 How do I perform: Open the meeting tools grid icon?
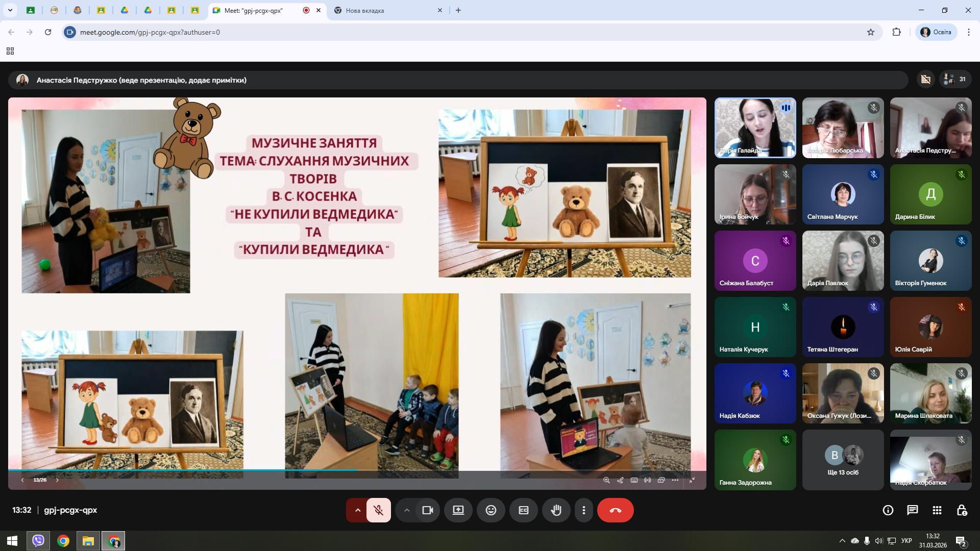pyautogui.click(x=937, y=510)
